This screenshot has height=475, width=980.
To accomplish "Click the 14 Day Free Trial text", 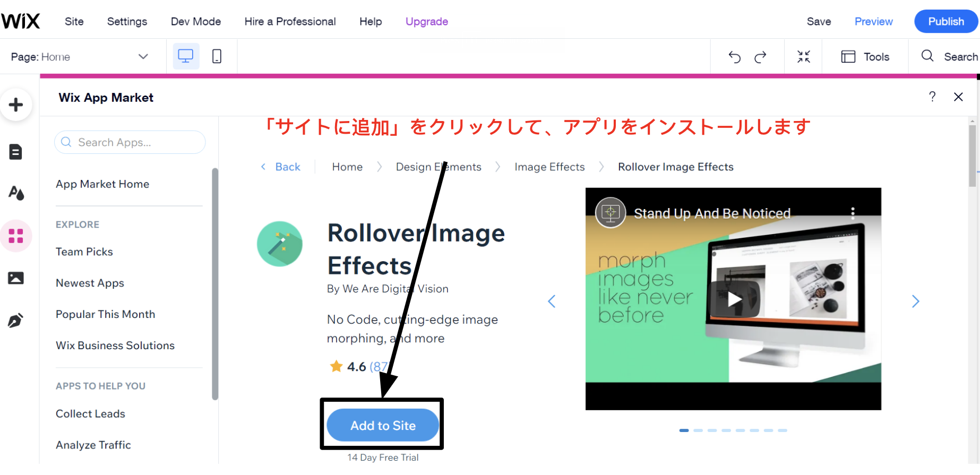I will (x=383, y=457).
